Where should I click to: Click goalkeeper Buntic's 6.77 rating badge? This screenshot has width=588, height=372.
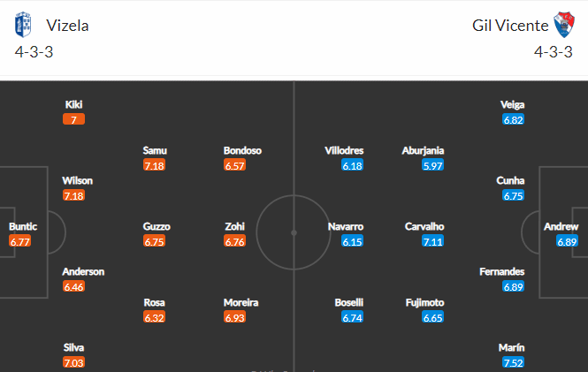pos(19,241)
